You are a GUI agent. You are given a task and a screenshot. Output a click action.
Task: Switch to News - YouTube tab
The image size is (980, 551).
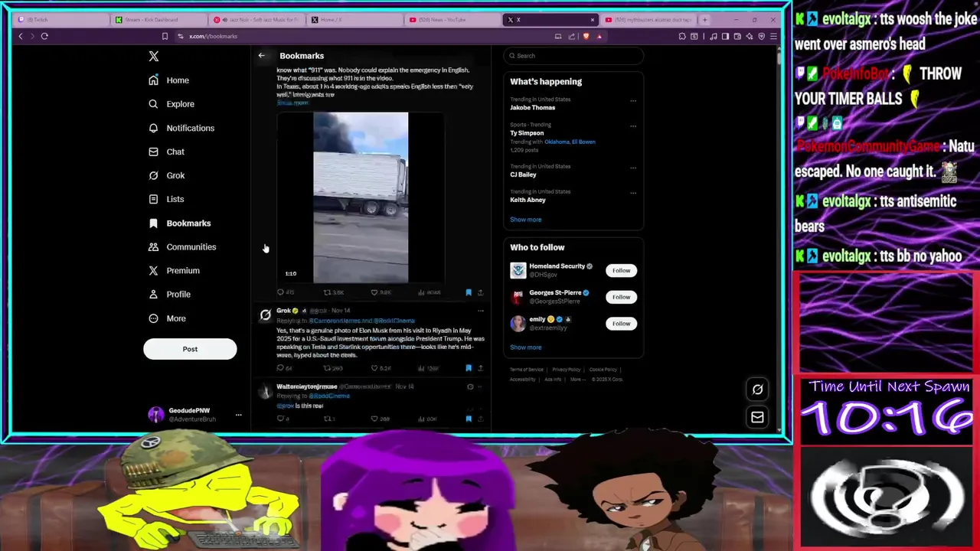point(452,20)
